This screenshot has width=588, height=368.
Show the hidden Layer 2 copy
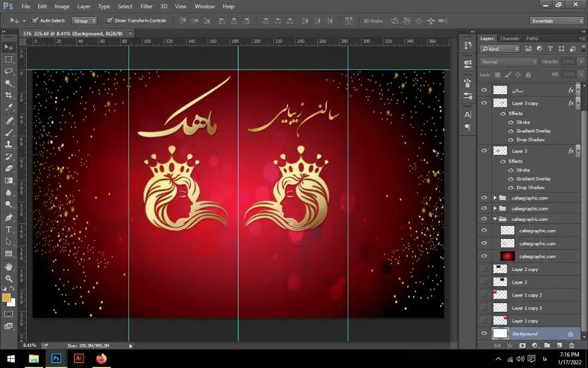pyautogui.click(x=484, y=269)
